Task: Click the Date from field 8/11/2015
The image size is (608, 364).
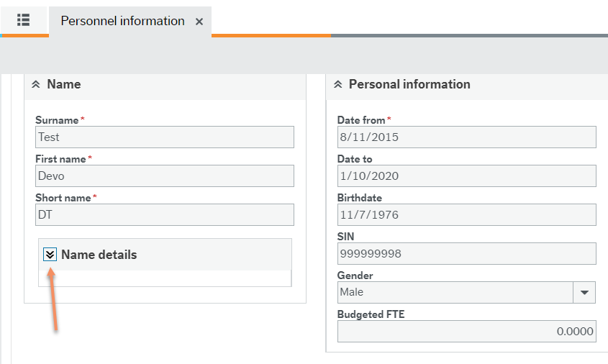Action: 466,137
